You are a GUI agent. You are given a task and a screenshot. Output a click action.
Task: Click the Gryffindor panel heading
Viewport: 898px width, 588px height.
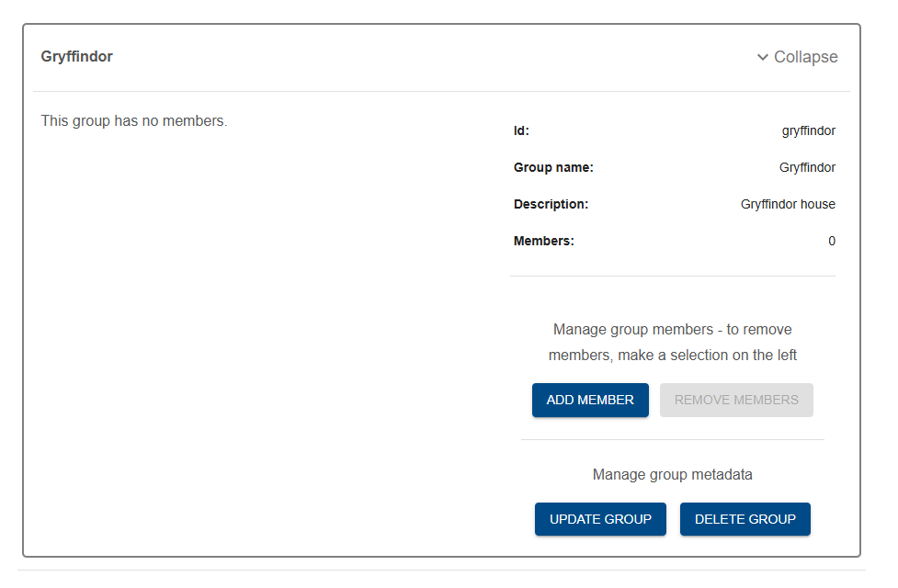click(76, 57)
